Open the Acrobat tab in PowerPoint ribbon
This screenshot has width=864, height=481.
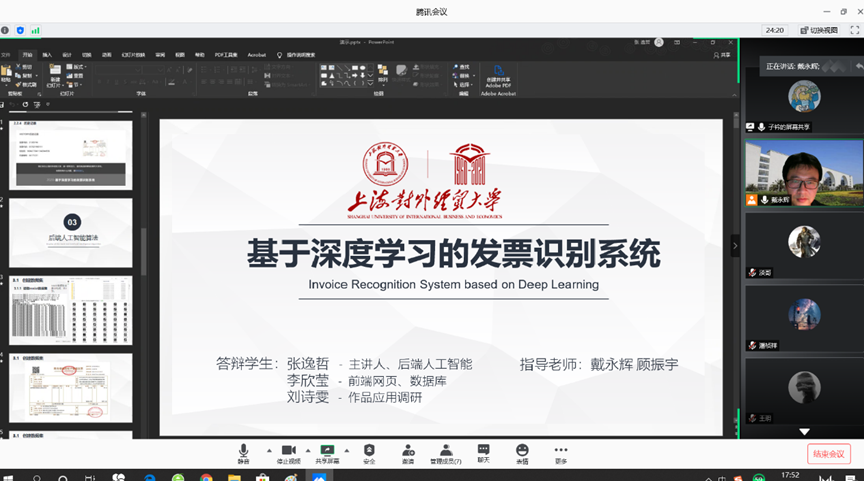pyautogui.click(x=257, y=55)
